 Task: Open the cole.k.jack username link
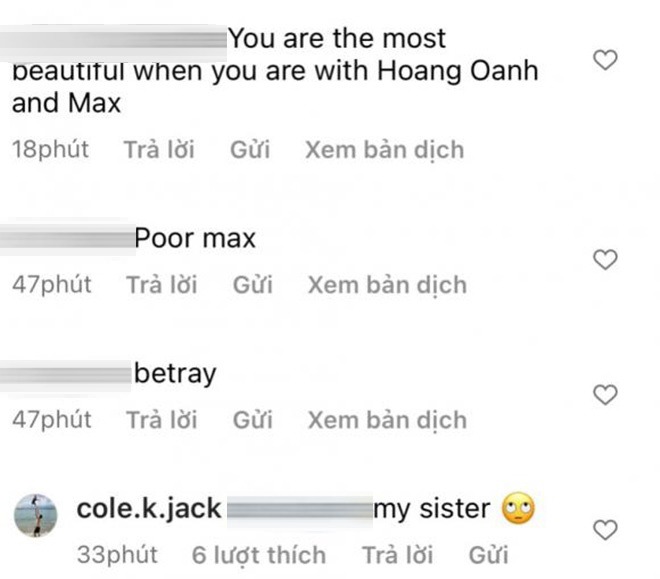149,510
